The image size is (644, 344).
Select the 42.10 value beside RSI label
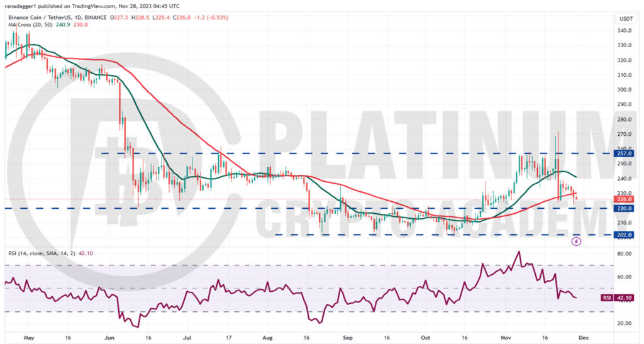[86, 253]
